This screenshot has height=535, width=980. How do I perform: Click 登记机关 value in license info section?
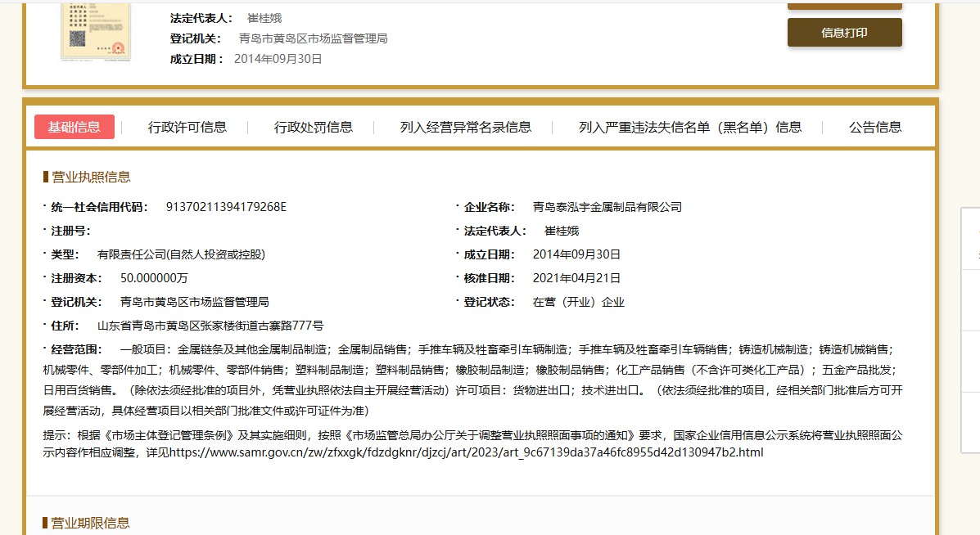coord(194,302)
